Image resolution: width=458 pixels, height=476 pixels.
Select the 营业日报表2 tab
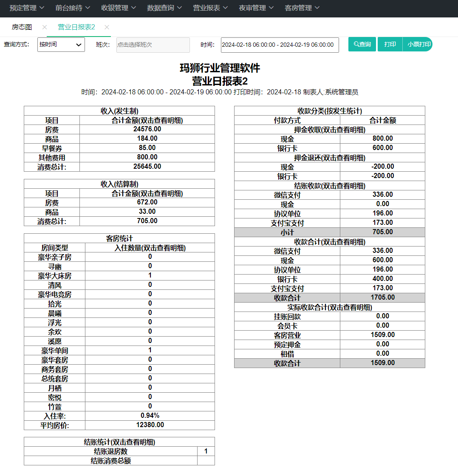[76, 27]
